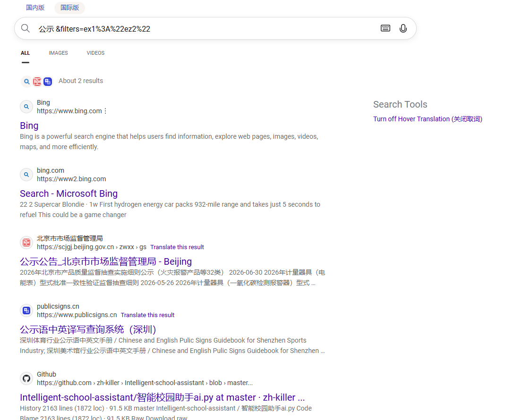Click the snippet starting 'History 2163 lines'
Image resolution: width=514 pixels, height=420 pixels.
[x=166, y=413]
